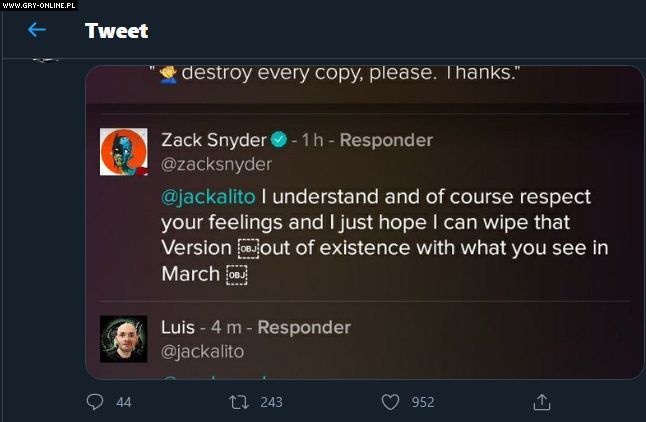646x422 pixels.
Task: Click the 243 retweet count
Action: point(270,402)
